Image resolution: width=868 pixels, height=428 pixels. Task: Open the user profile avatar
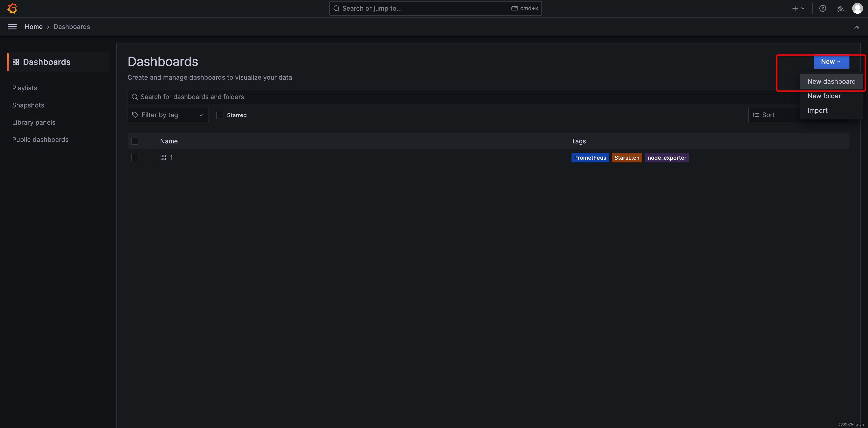[x=857, y=8]
